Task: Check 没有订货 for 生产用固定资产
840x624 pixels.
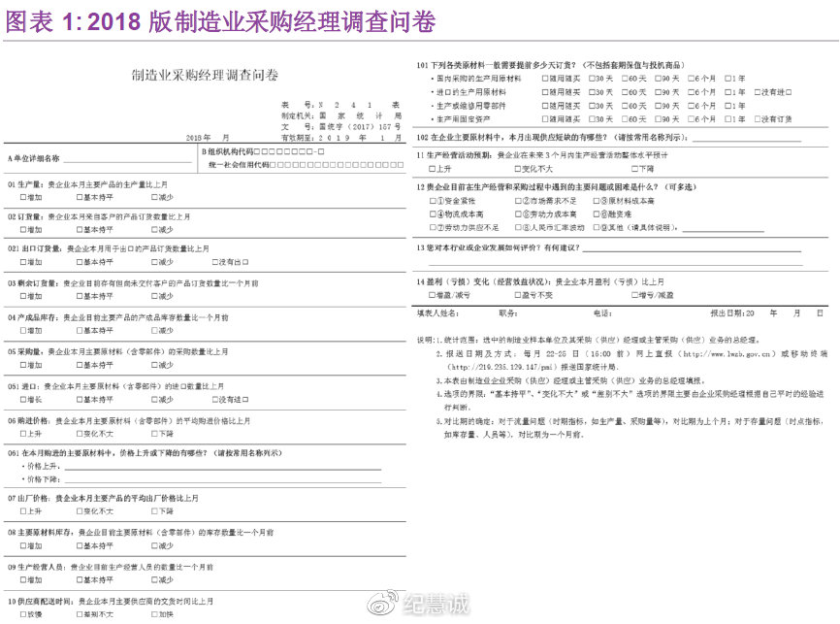Action: click(x=757, y=117)
